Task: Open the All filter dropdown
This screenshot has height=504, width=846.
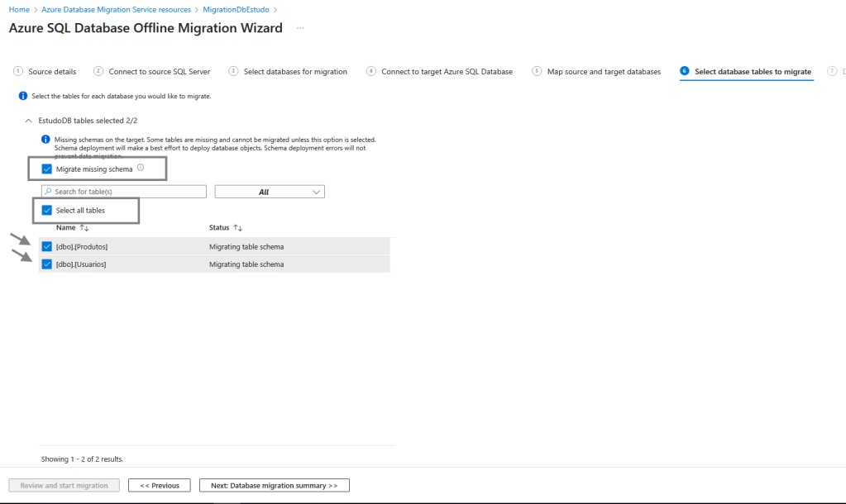Action: (x=270, y=192)
